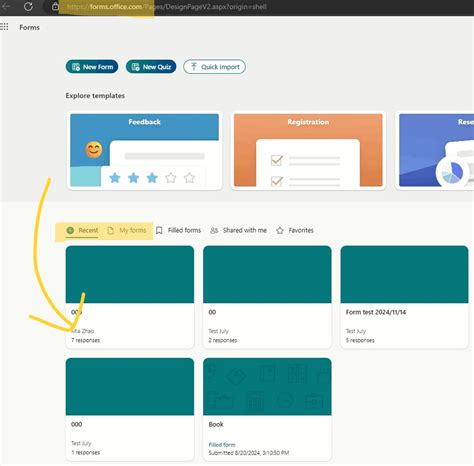Open the Feedback template
Screen dimensions: 474x466
pos(145,150)
